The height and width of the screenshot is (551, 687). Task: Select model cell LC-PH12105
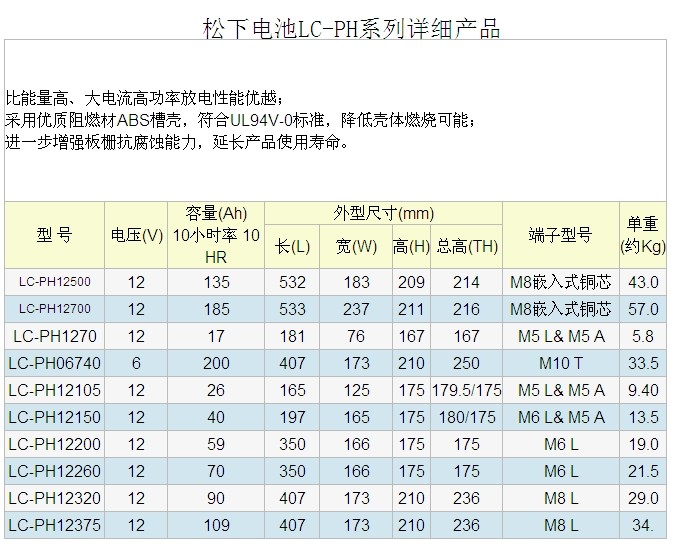coord(54,390)
